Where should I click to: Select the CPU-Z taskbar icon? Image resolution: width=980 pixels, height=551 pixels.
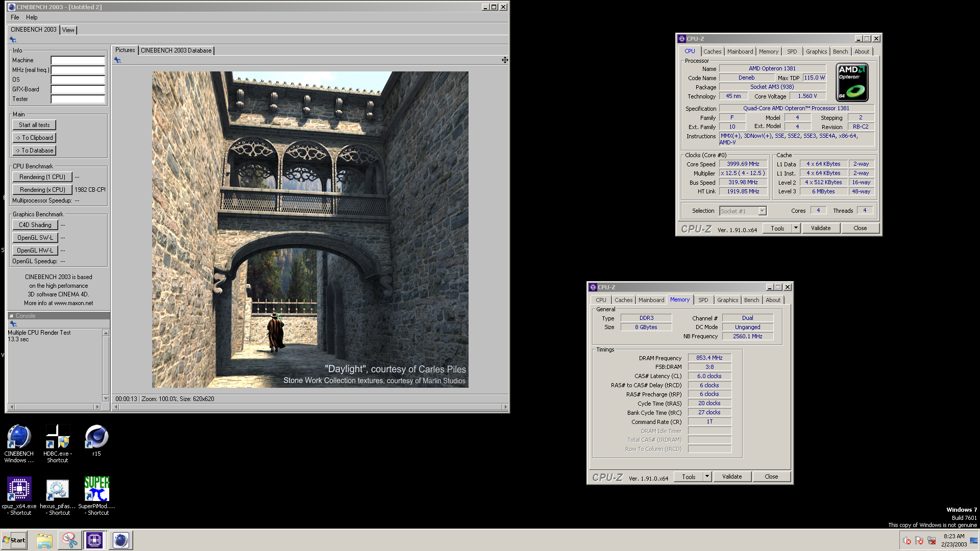coord(94,540)
